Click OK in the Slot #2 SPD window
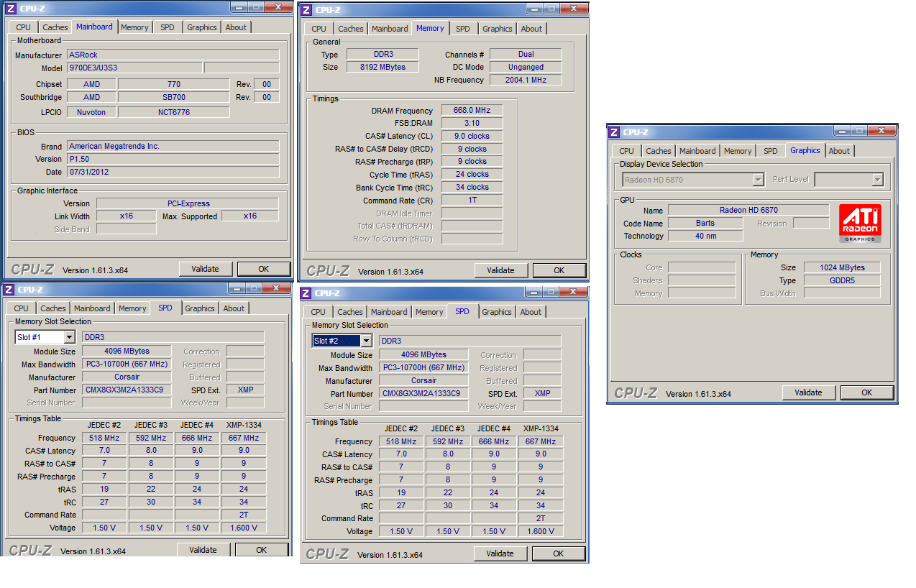Viewport: 916px width, 588px height. [559, 553]
